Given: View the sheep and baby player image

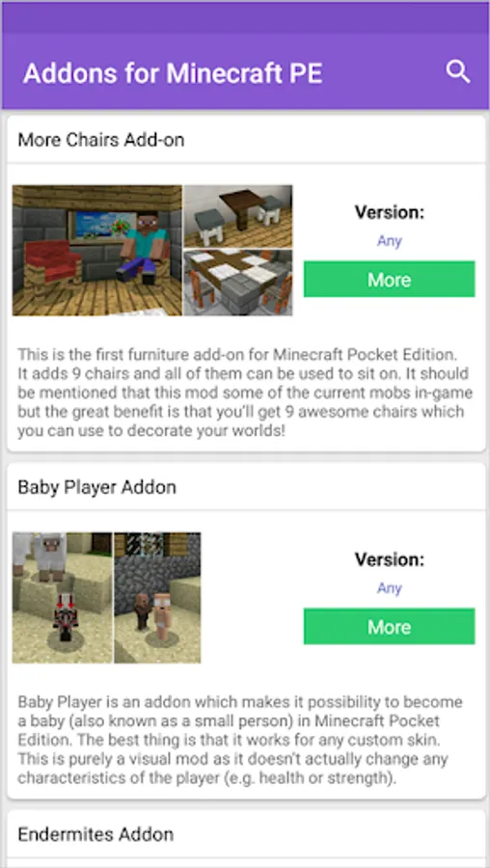Looking at the screenshot, I should click(63, 597).
